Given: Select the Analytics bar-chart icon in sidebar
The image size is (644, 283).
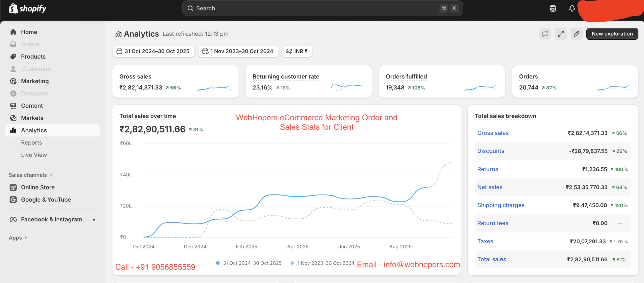Looking at the screenshot, I should [x=13, y=130].
